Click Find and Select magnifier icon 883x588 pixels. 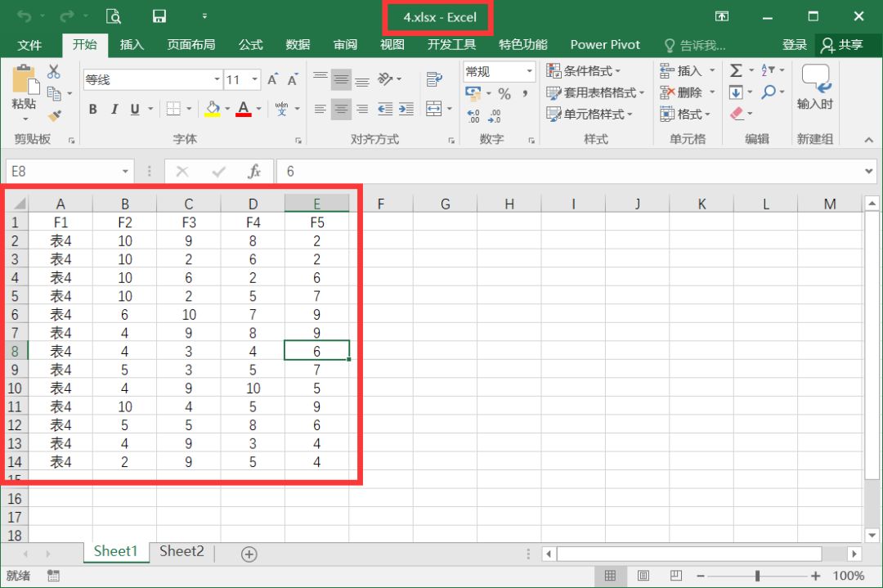pyautogui.click(x=768, y=92)
